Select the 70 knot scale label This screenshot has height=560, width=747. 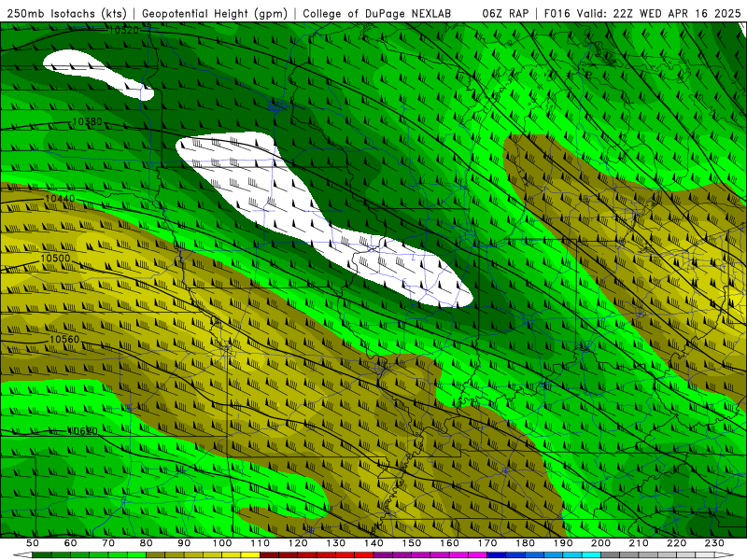(x=108, y=543)
